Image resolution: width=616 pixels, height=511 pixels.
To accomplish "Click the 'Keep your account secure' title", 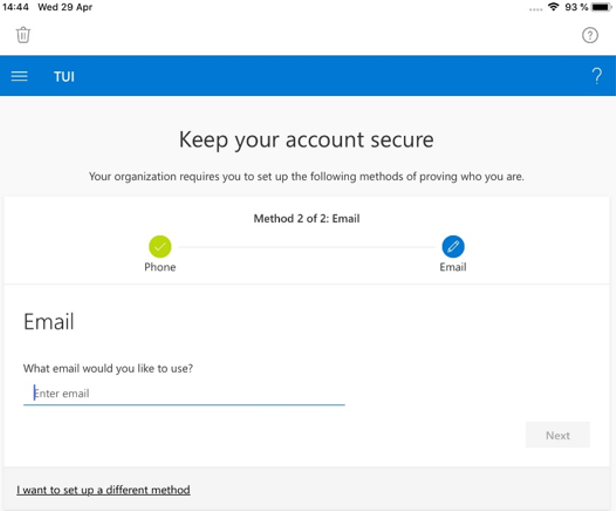I will 306,140.
